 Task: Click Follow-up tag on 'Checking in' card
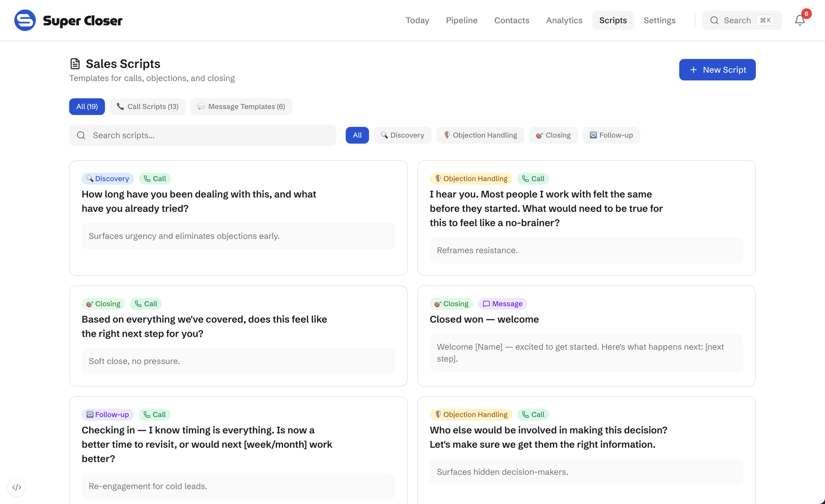pyautogui.click(x=108, y=414)
